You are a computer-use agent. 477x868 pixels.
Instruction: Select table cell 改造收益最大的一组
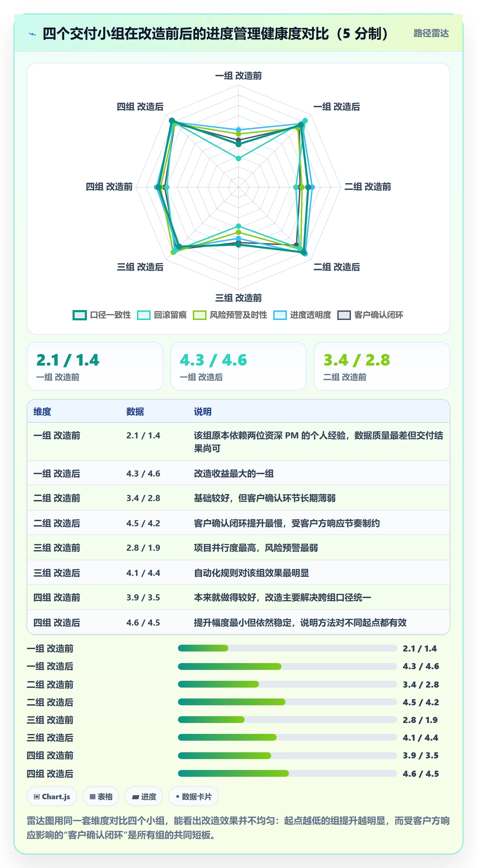coord(234,473)
